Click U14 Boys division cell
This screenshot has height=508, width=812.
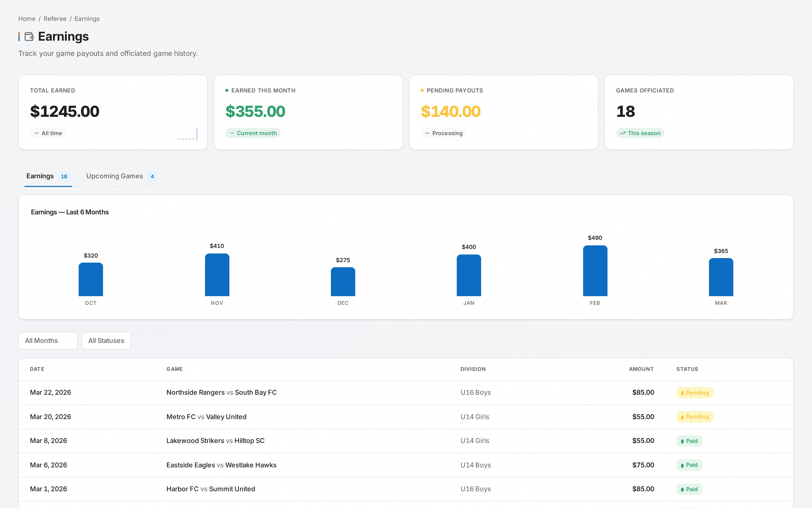click(476, 465)
